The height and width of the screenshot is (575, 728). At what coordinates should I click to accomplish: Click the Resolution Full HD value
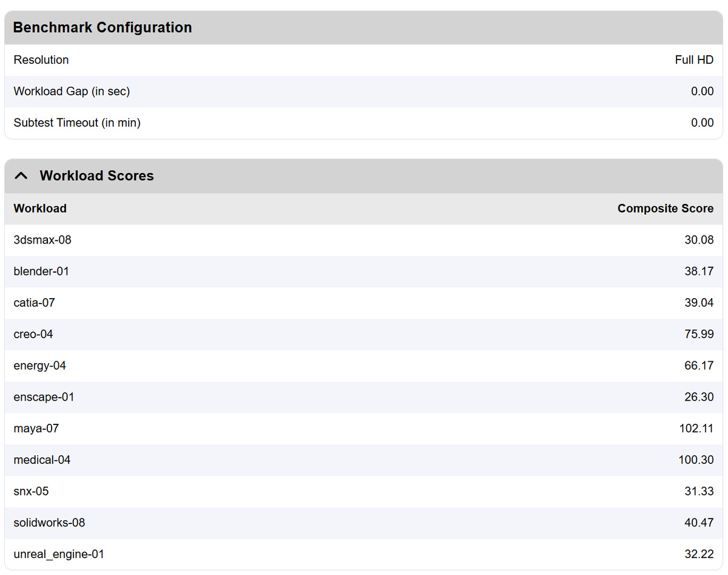[x=694, y=60]
